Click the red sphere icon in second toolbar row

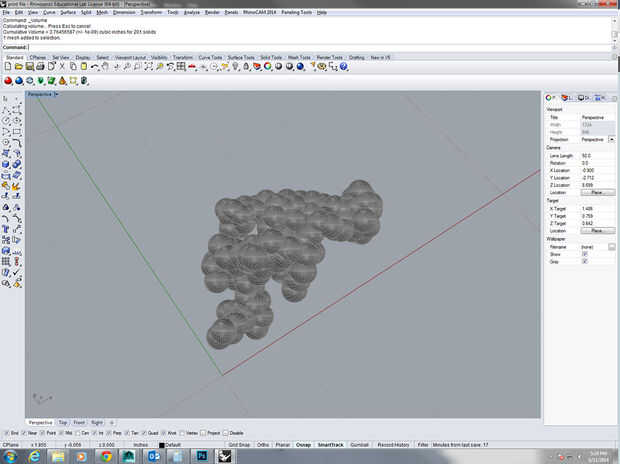point(8,81)
